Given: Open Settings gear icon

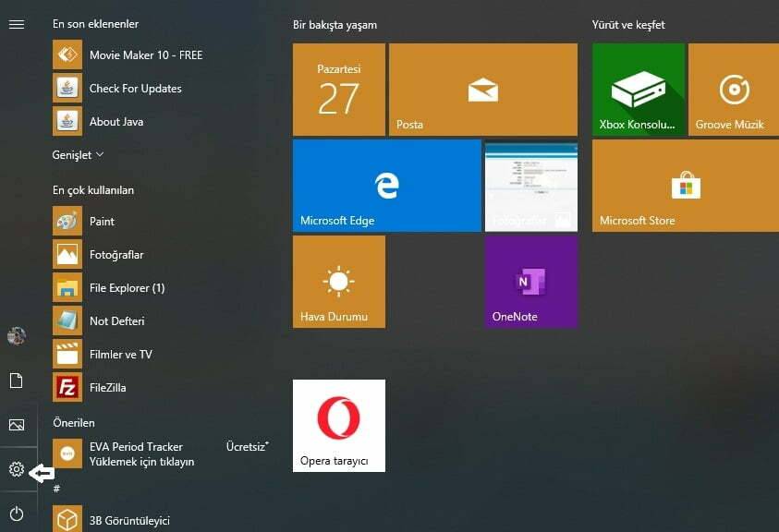Looking at the screenshot, I should 17,469.
